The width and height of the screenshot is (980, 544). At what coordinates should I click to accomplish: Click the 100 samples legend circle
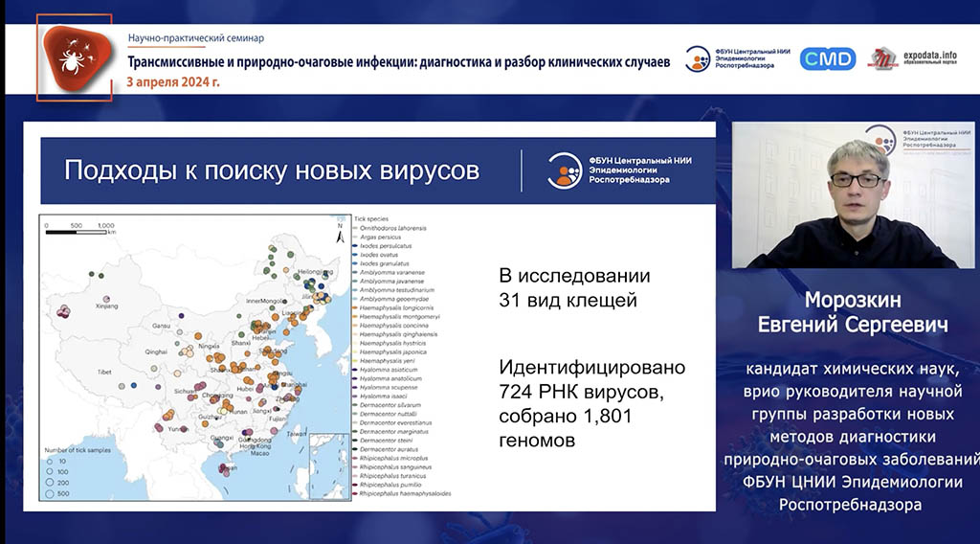(50, 471)
